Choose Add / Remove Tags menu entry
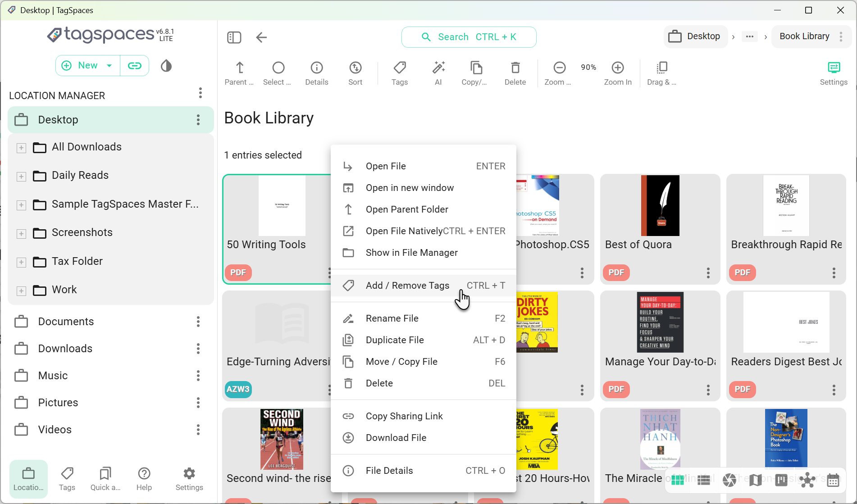 click(424, 286)
